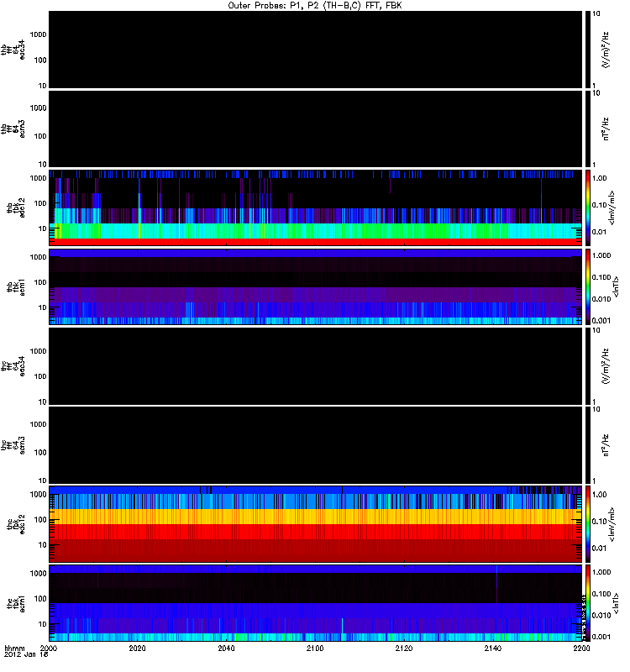Click the thb edc12 rainbow color bar

[x=589, y=207]
